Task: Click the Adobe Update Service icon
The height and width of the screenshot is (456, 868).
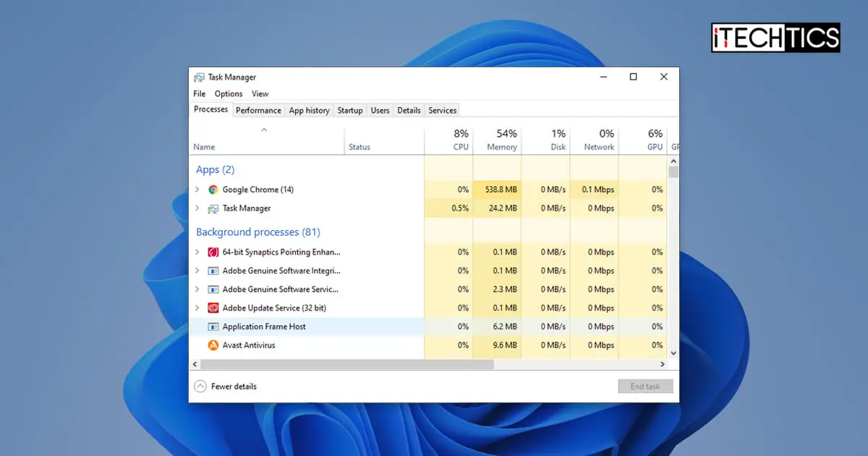Action: pyautogui.click(x=213, y=308)
